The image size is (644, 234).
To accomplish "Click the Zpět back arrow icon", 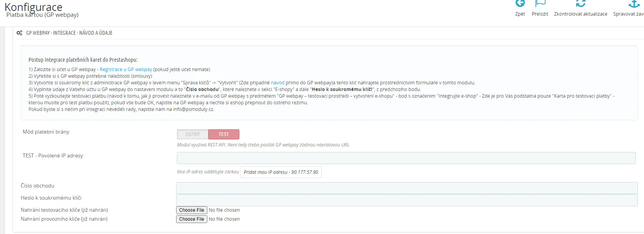I will [x=520, y=4].
